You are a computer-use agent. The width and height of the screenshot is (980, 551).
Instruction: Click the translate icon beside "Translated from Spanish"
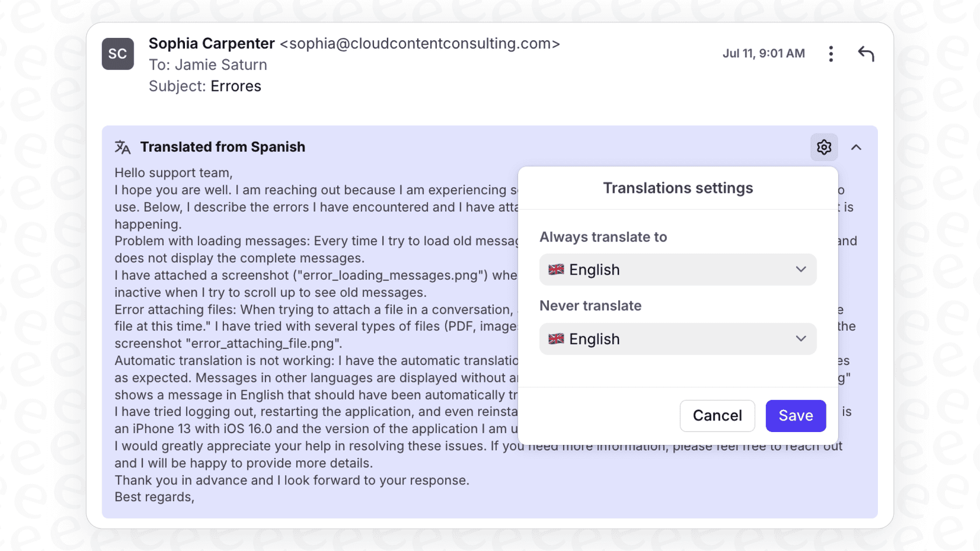click(x=123, y=147)
